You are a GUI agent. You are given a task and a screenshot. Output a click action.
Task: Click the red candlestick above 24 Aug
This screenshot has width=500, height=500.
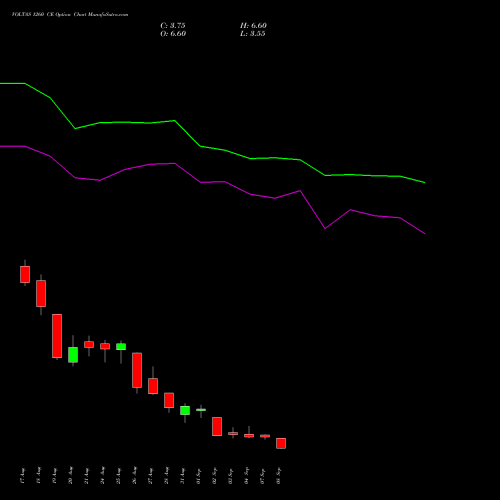click(105, 346)
